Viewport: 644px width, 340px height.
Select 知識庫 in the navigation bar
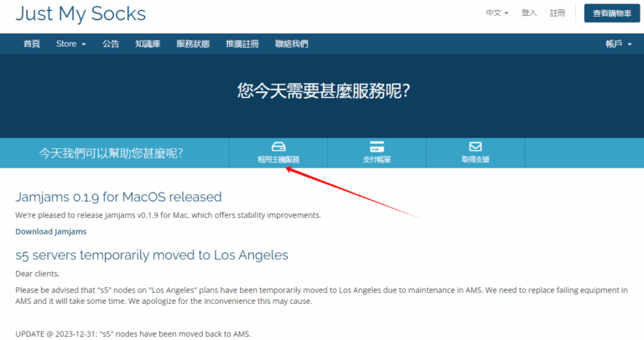click(148, 44)
